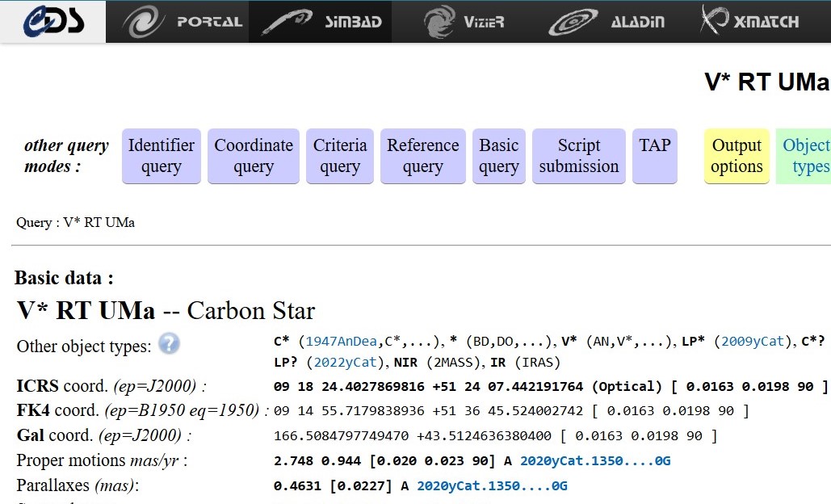
Task: Open Script submission page
Action: pos(578,156)
